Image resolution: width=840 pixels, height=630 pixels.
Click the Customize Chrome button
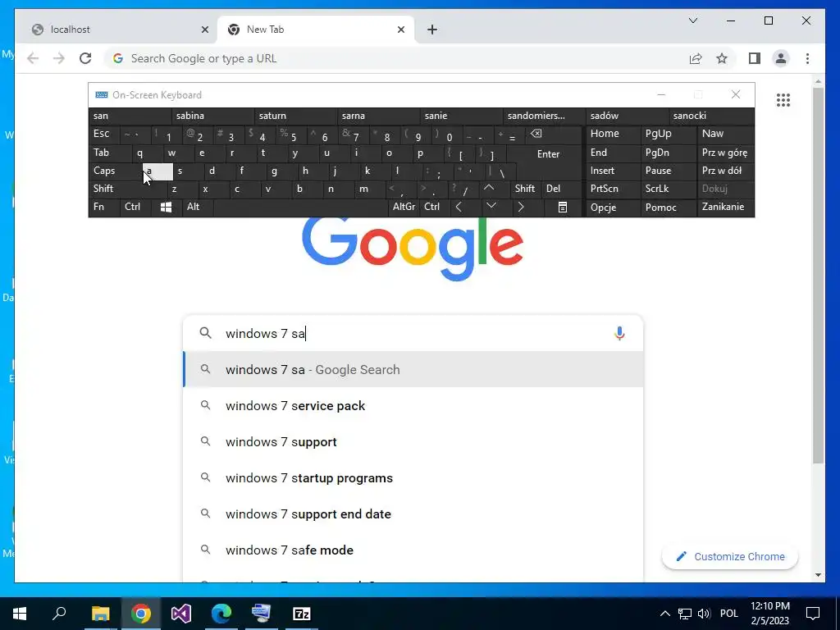[x=730, y=557]
